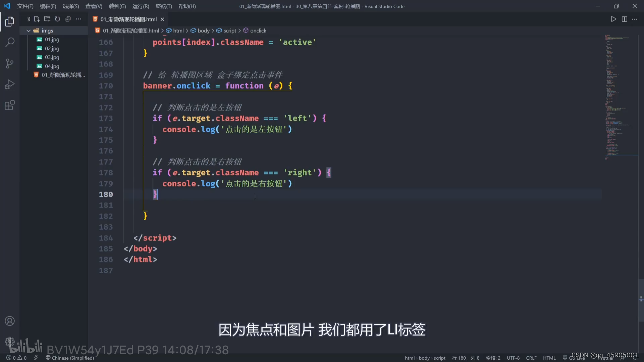Viewport: 644px width, 362px height.
Task: Click the script breadcrumb dropdown
Action: pyautogui.click(x=229, y=31)
